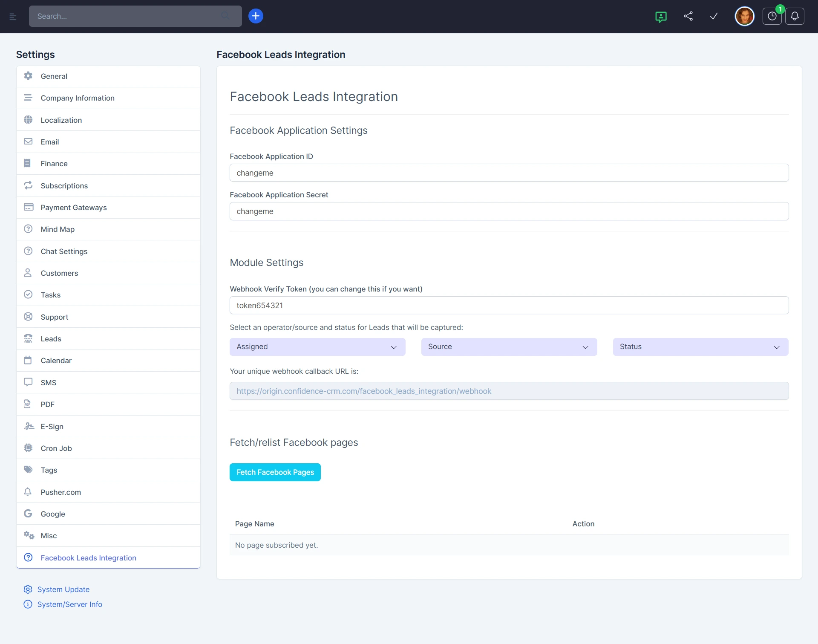Open the Source dropdown
818x644 pixels.
click(x=509, y=347)
